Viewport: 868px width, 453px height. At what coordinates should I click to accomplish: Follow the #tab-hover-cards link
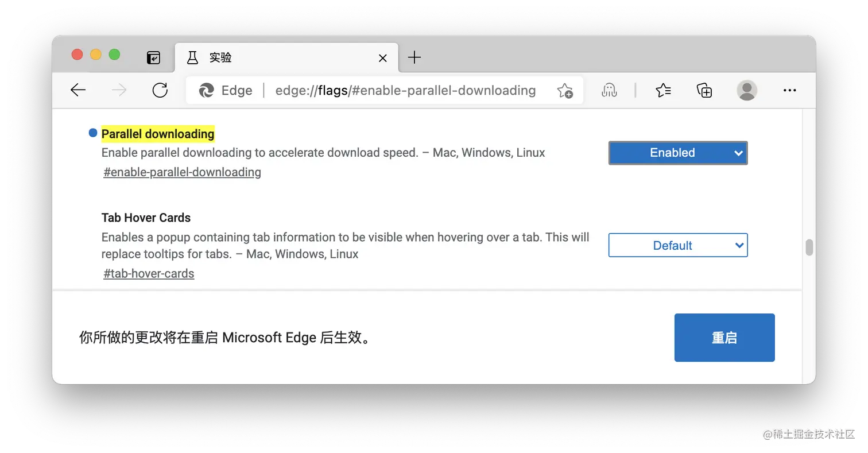[149, 273]
